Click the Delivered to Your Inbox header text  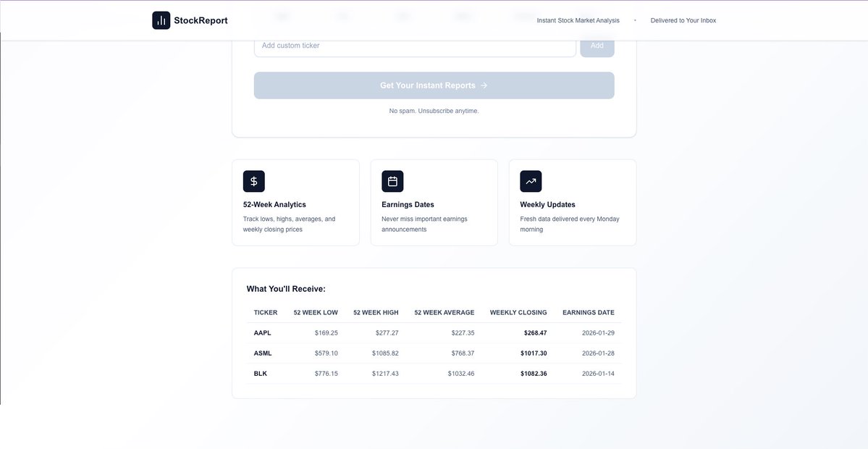[x=683, y=20]
